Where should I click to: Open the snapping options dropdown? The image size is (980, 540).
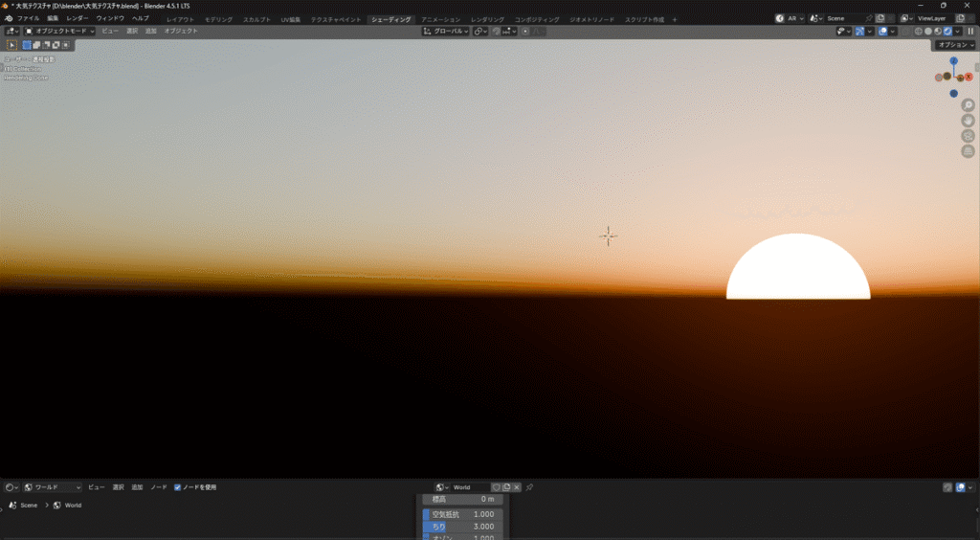click(x=509, y=32)
